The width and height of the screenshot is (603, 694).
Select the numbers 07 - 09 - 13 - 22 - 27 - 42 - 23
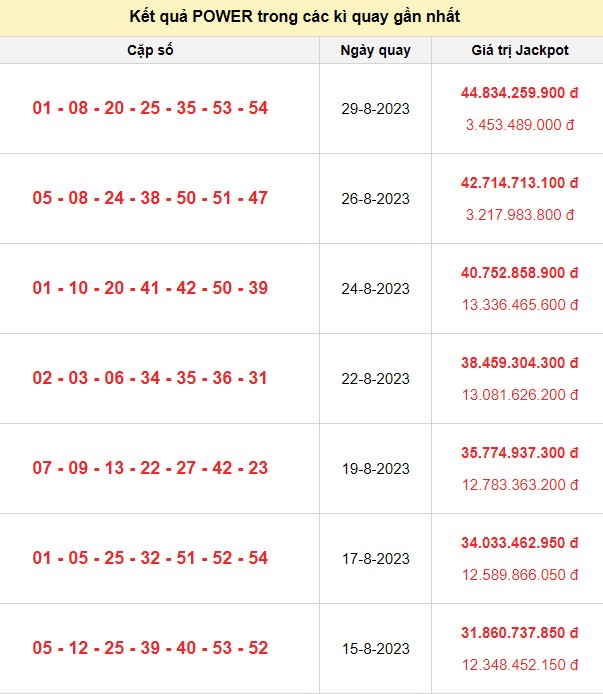click(150, 468)
